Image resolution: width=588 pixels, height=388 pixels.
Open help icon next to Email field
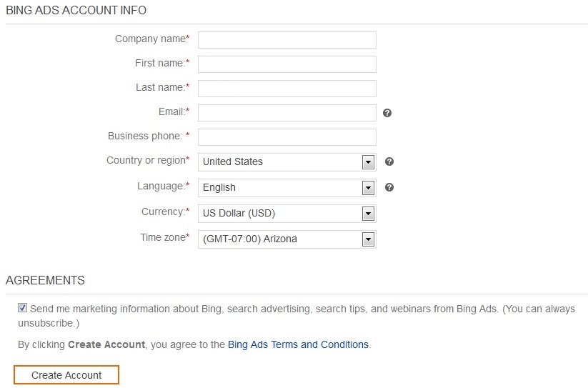point(387,113)
